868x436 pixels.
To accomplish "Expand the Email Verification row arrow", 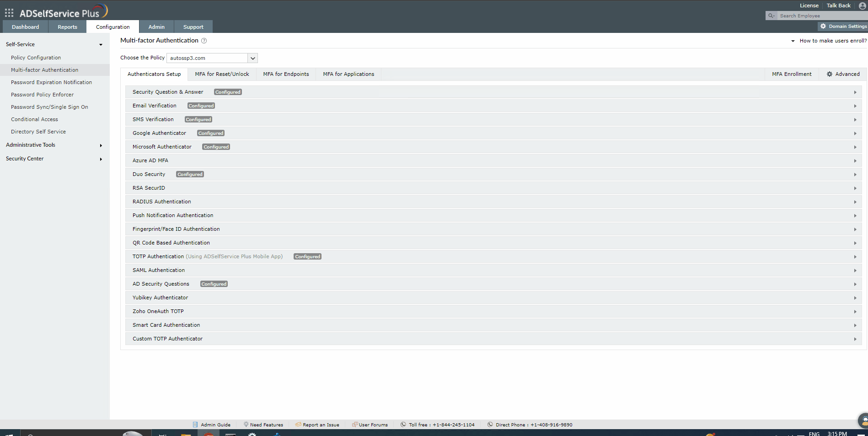I will [x=855, y=106].
